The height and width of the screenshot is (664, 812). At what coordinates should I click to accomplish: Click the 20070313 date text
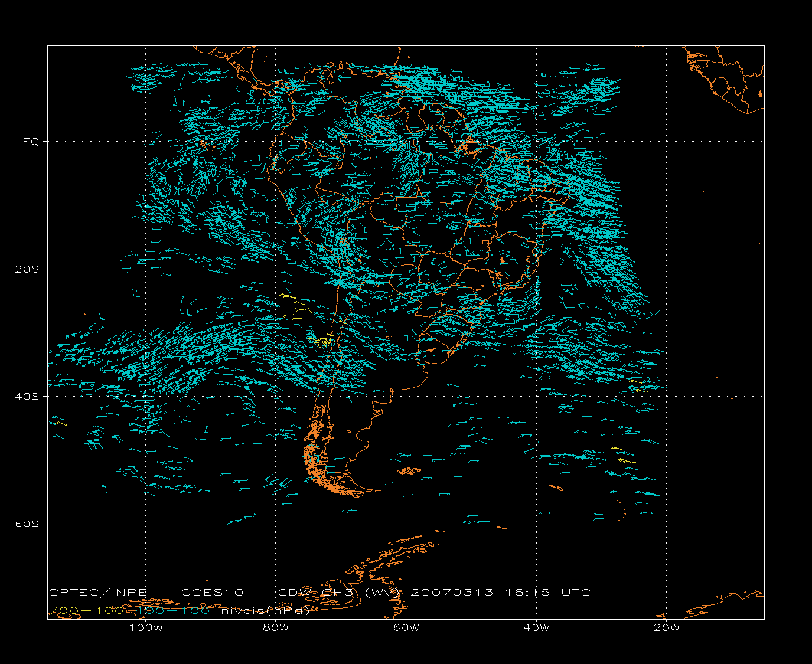[452, 592]
